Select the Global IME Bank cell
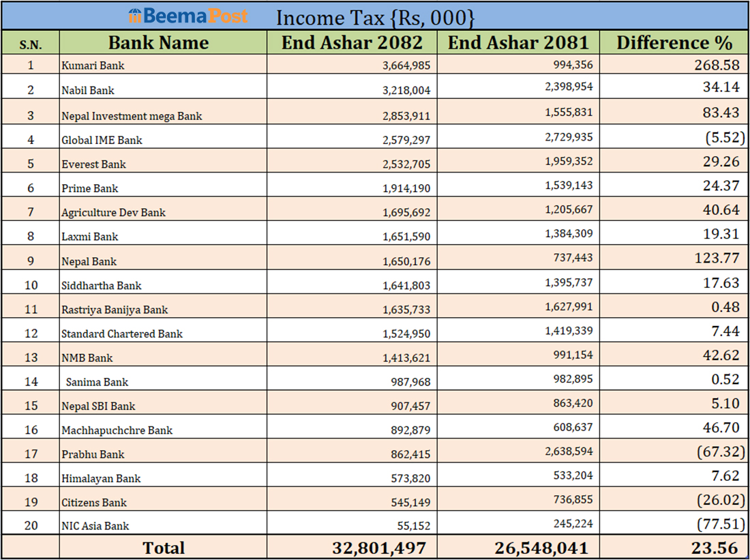 [x=102, y=141]
